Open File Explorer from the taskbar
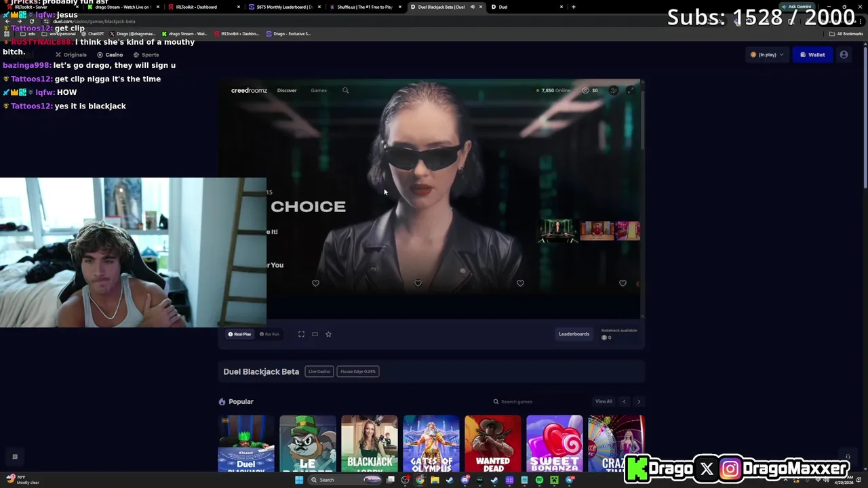The image size is (868, 488). pyautogui.click(x=435, y=480)
